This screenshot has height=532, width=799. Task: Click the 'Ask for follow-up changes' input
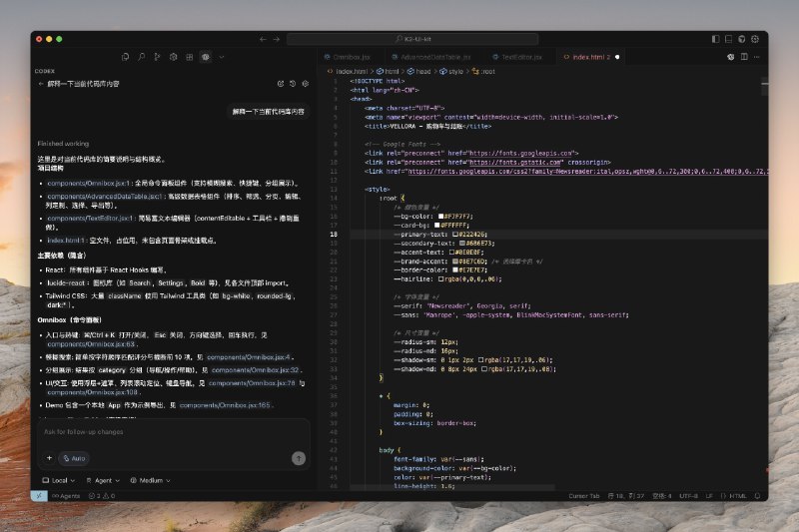click(173, 432)
